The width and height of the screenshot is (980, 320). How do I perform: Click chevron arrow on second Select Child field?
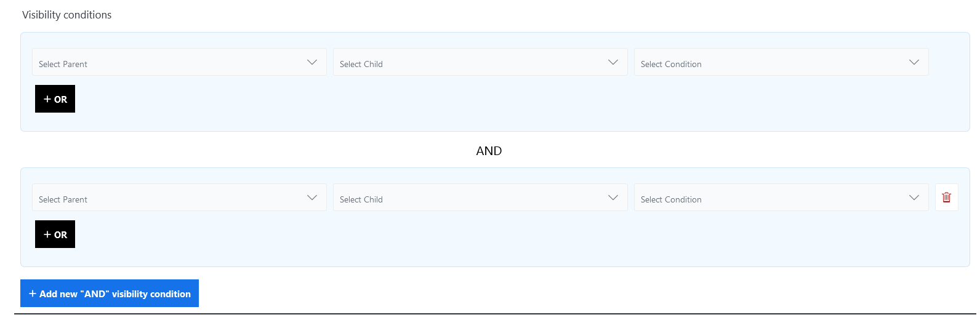coord(613,198)
